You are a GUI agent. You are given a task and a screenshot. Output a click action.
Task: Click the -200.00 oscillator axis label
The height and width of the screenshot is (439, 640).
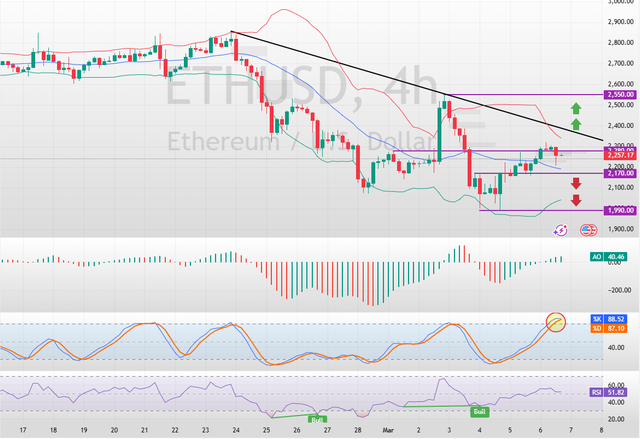point(620,290)
